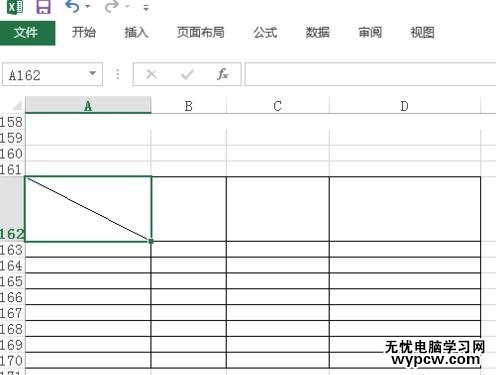This screenshot has width=496, height=375.
Task: Open Insert Function with the fx icon
Action: point(222,74)
